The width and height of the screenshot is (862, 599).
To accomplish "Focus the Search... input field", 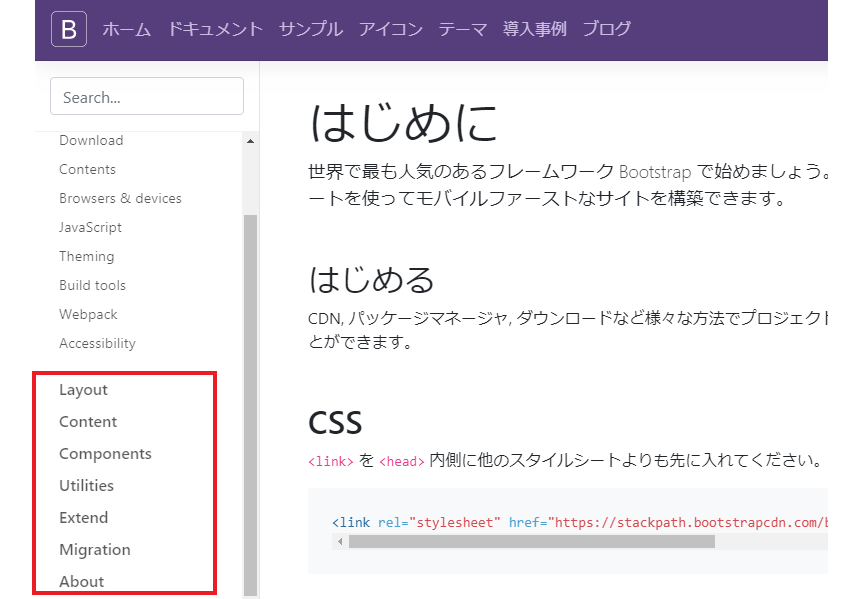I will tap(147, 96).
